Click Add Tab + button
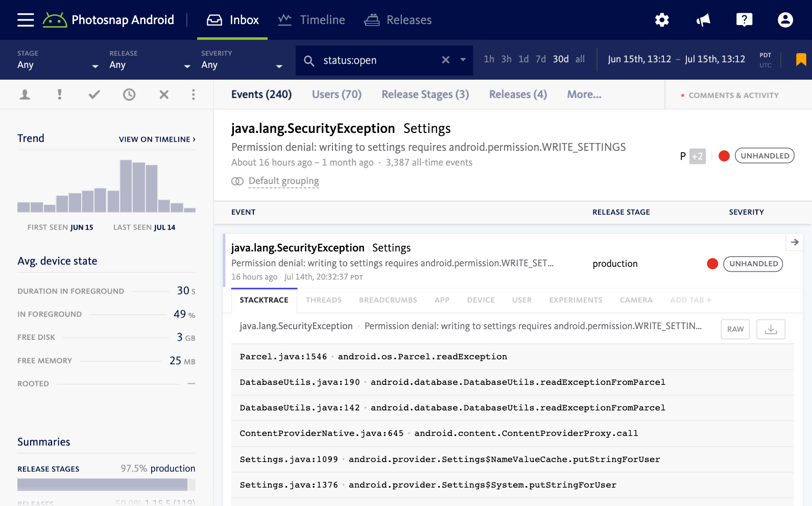 coord(691,300)
